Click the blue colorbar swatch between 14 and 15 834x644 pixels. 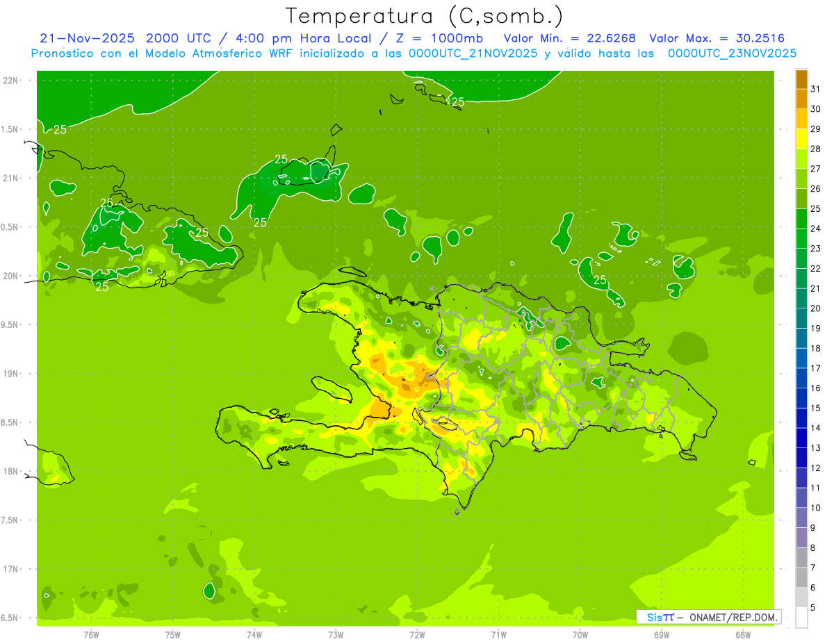(x=801, y=418)
